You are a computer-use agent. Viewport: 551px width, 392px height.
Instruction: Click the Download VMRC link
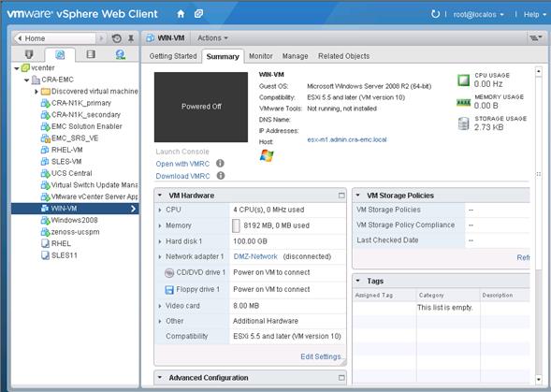182,176
